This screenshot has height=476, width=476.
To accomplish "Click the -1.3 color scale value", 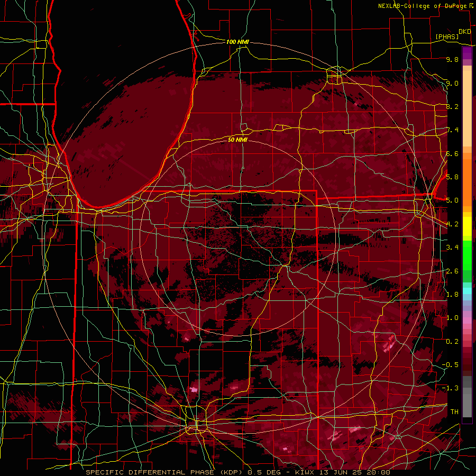I will tap(450, 388).
